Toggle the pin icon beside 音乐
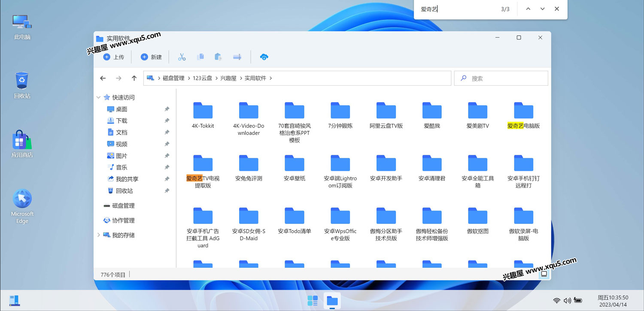The height and width of the screenshot is (311, 644). (167, 167)
